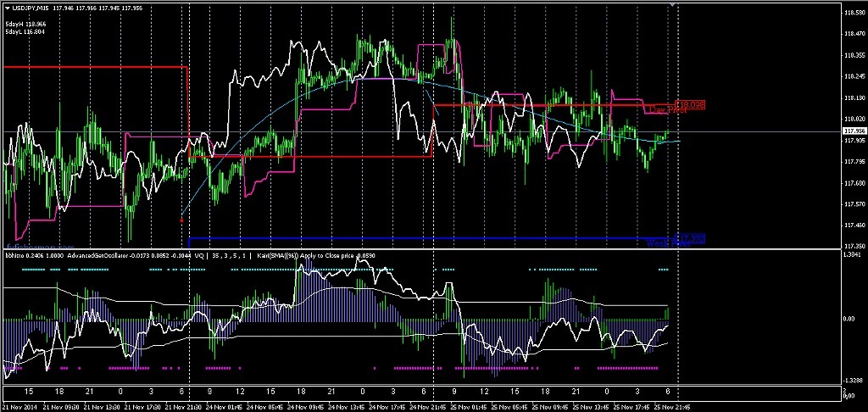Image resolution: width=868 pixels, height=412 pixels.
Task: Click -1.3288 on the oscillator scale
Action: coord(853,381)
